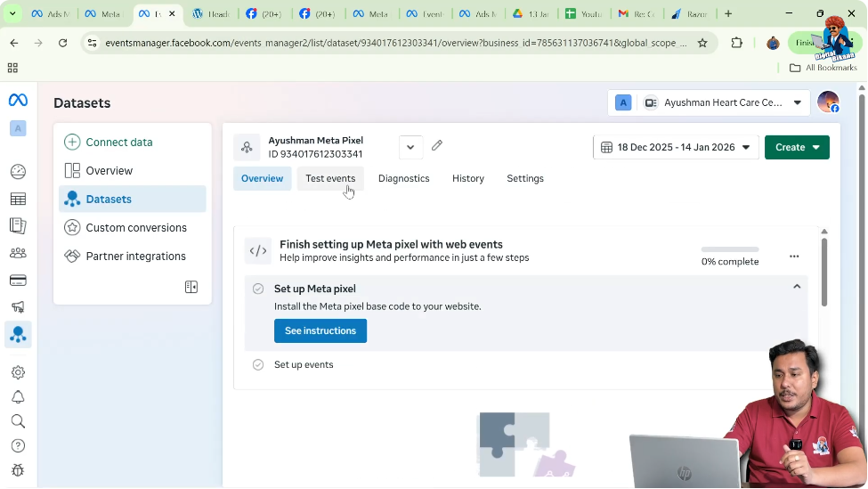Click the three-dot menu beside 0% complete
The height and width of the screenshot is (489, 868).
(794, 257)
